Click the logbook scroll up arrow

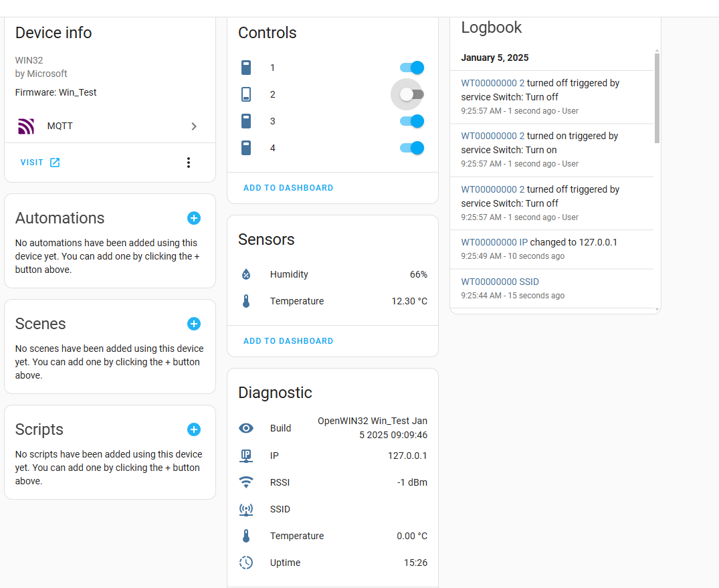coord(657,51)
